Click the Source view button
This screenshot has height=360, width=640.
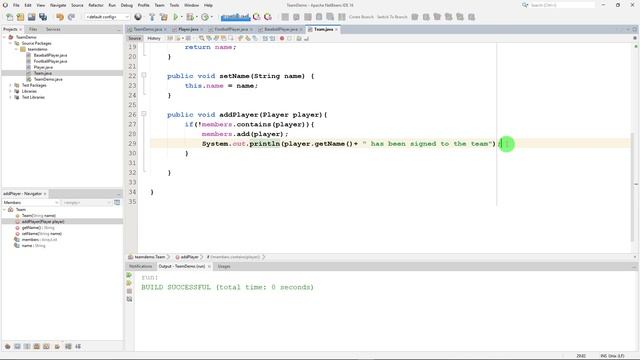tap(134, 38)
